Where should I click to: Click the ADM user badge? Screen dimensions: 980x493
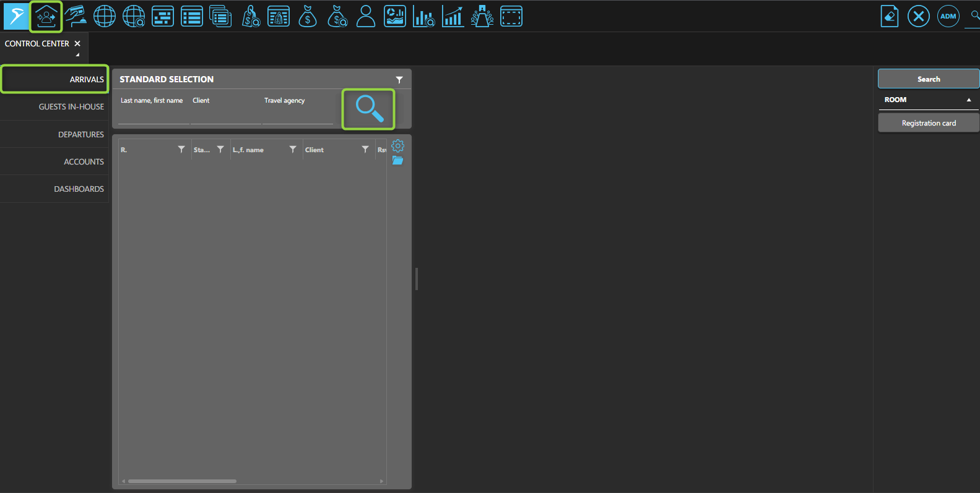tap(948, 17)
